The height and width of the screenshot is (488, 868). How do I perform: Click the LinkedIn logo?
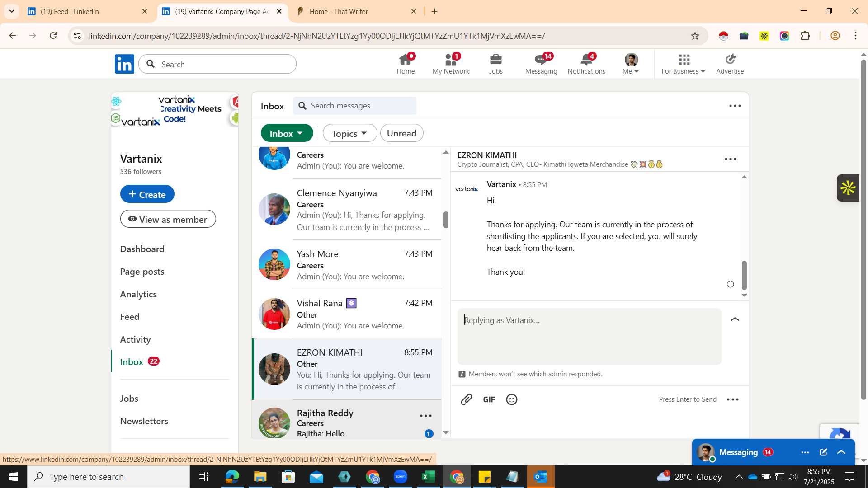(x=124, y=64)
